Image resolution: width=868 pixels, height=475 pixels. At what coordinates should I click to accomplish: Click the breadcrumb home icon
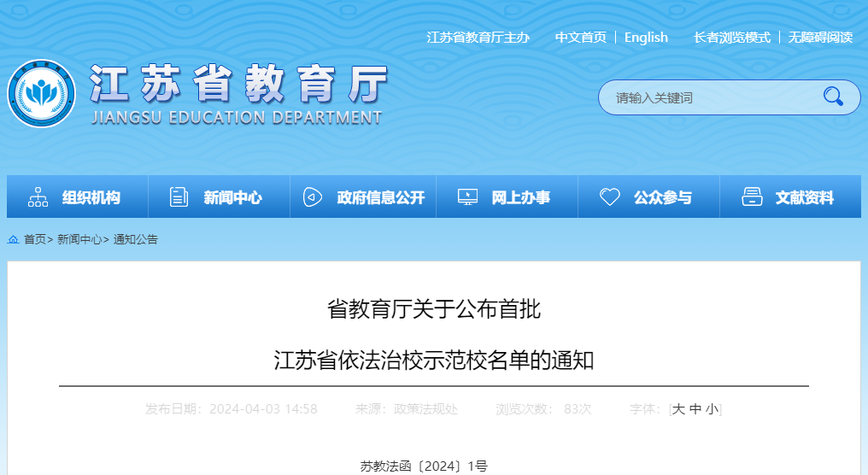point(14,239)
